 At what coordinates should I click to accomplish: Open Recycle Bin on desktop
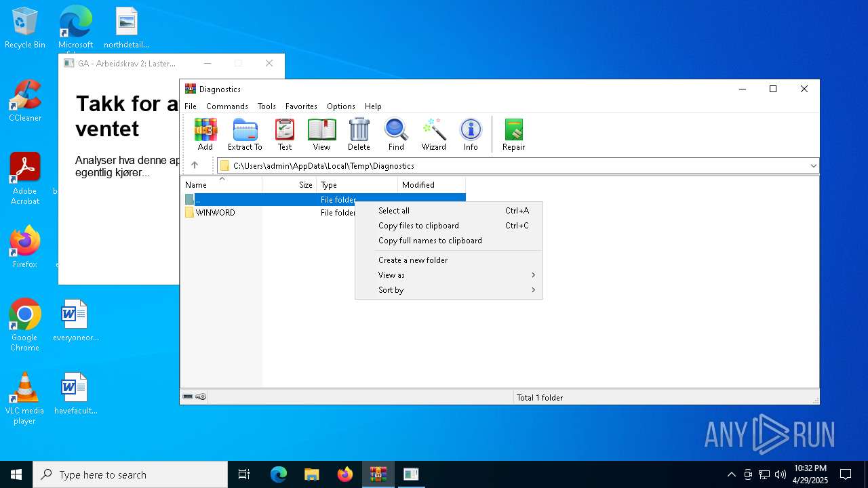click(x=25, y=28)
